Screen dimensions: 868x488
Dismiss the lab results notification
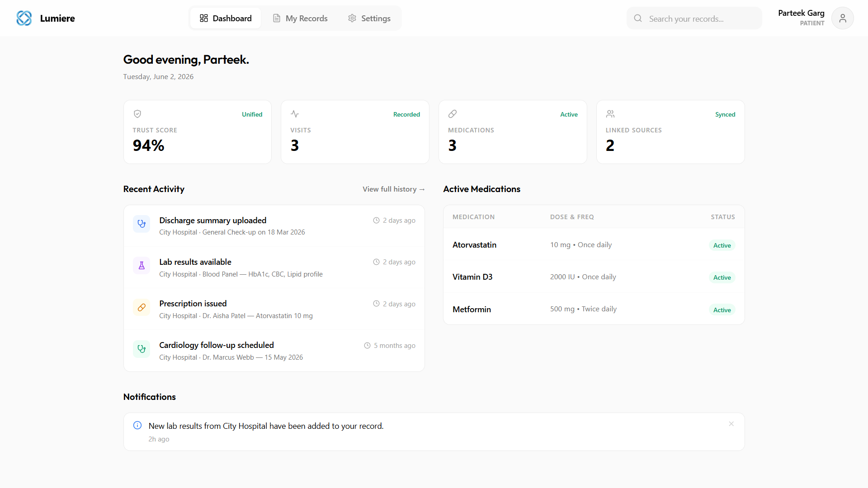(x=731, y=424)
